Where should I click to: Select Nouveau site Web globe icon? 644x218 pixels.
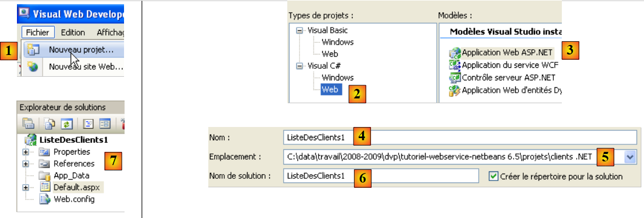click(x=33, y=67)
